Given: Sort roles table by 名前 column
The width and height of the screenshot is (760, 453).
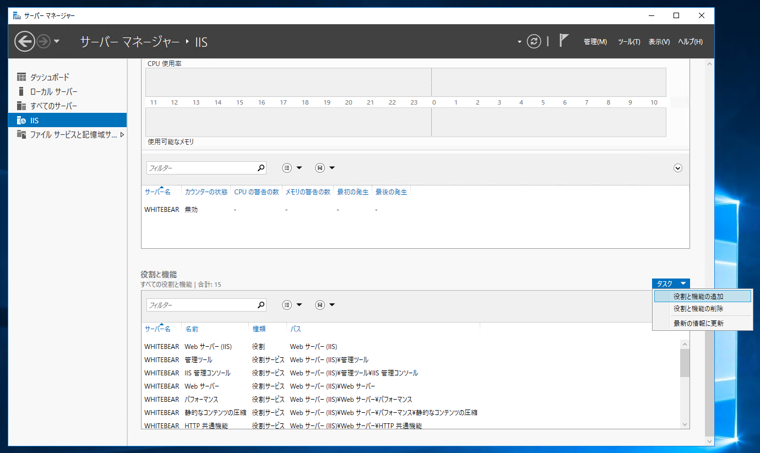Looking at the screenshot, I should 192,329.
